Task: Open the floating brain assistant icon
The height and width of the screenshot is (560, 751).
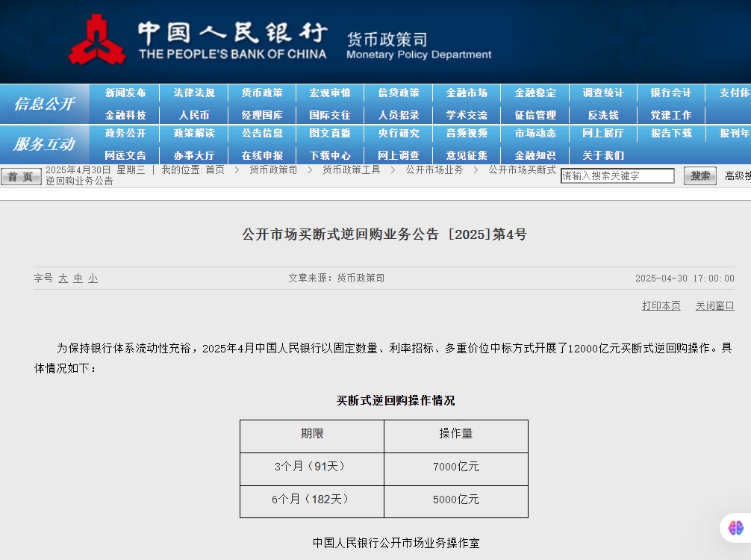Action: pyautogui.click(x=736, y=528)
